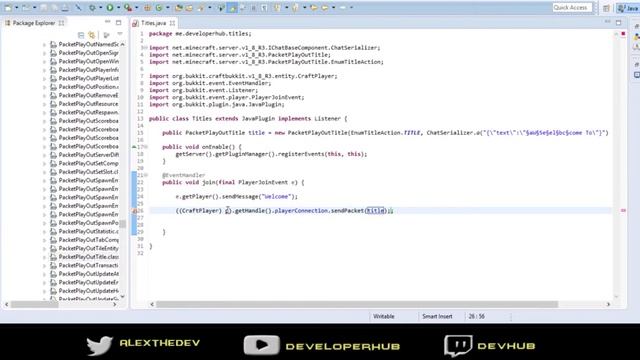Click class name 'Titles' on line 13
This screenshot has width=640, height=360.
click(202, 119)
